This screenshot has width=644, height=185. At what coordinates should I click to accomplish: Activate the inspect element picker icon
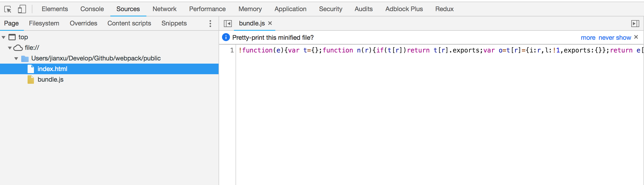(x=8, y=9)
